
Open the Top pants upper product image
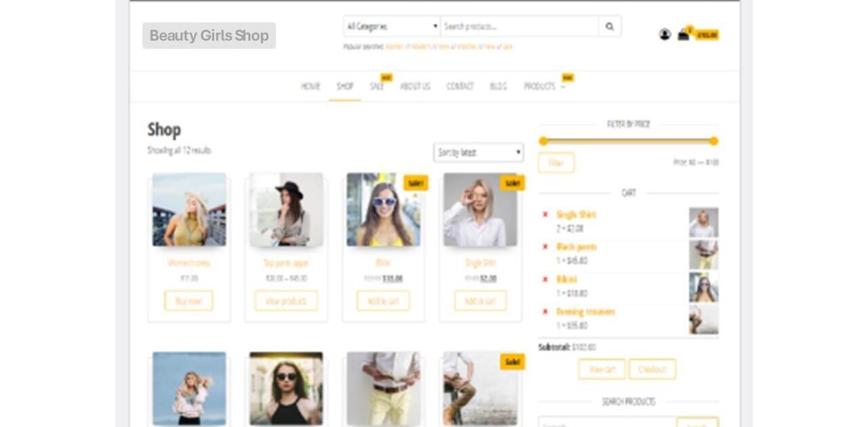(286, 209)
